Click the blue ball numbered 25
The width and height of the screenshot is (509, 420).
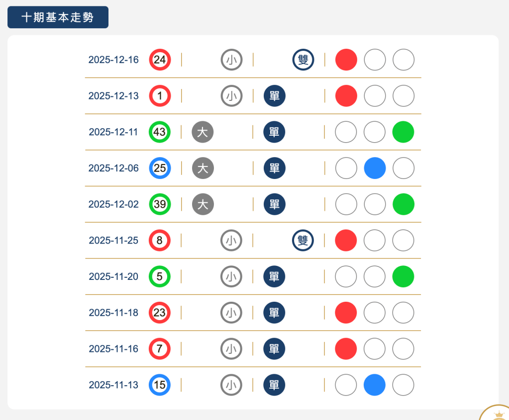[x=160, y=168]
